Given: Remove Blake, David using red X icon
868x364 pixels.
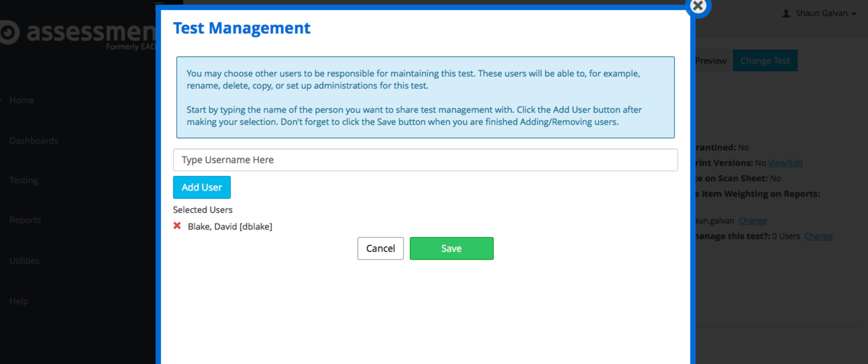Looking at the screenshot, I should (177, 226).
